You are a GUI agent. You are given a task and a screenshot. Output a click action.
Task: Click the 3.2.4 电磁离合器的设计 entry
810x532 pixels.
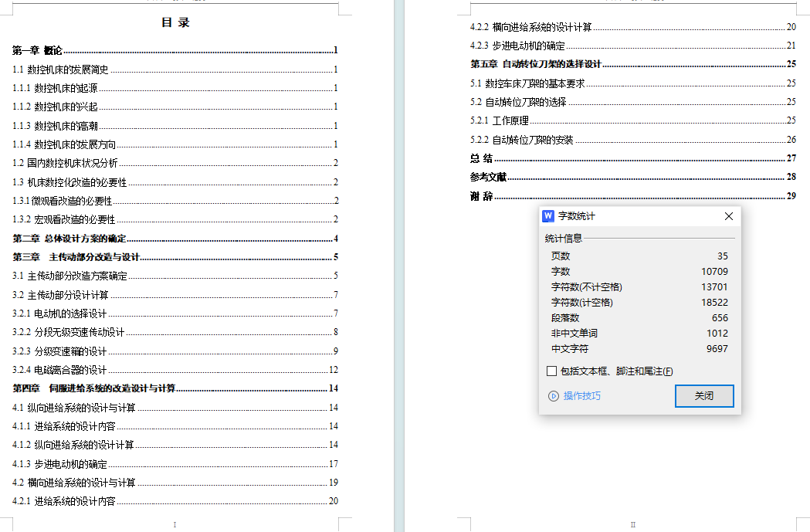pos(59,370)
